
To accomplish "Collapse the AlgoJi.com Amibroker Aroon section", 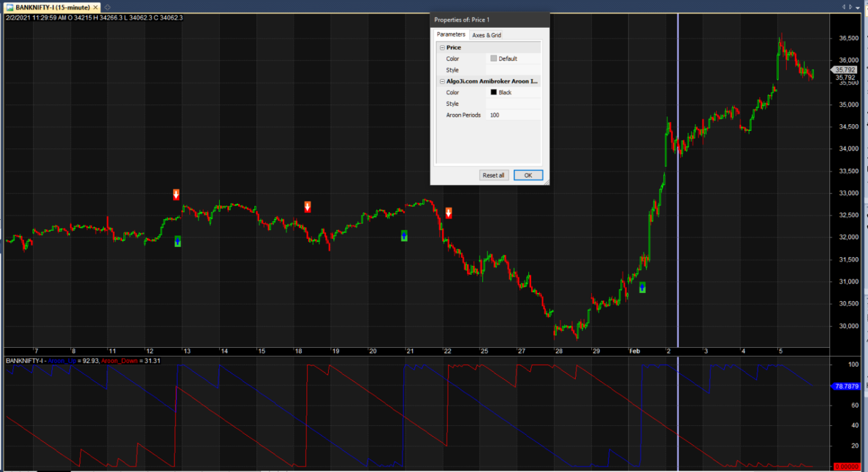I will tap(441, 81).
